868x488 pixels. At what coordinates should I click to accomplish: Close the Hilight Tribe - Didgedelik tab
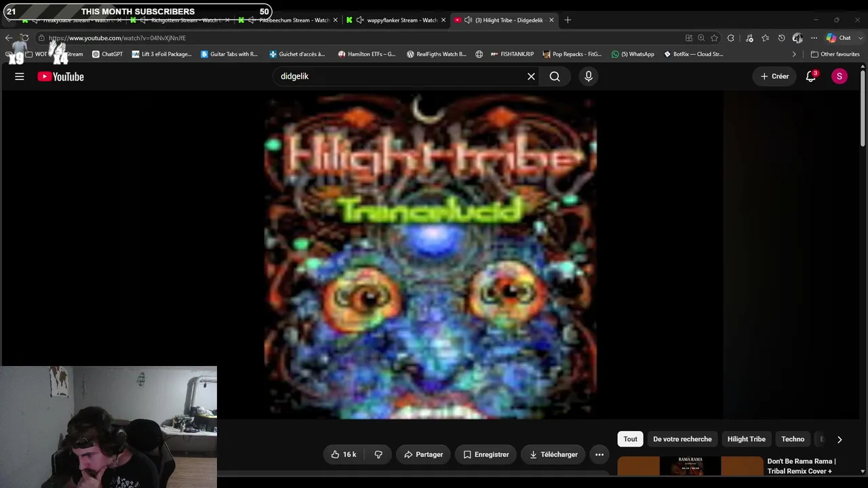(x=551, y=20)
